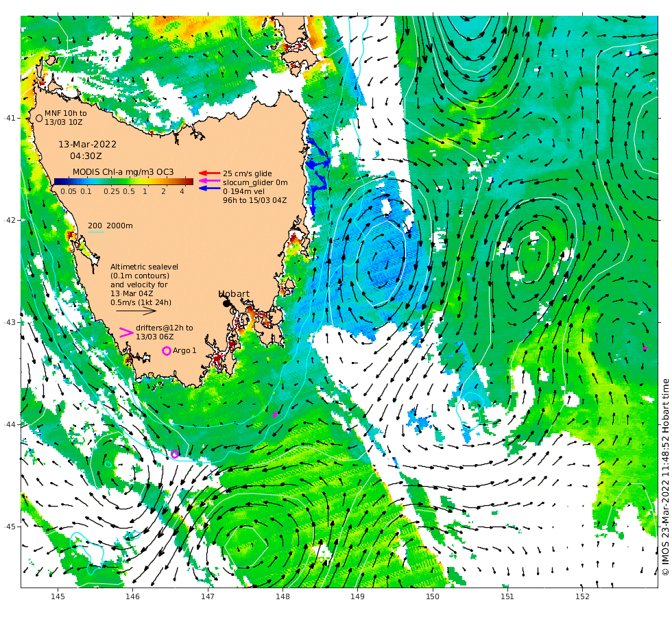Click the IMOS copyright timestamp text
The height and width of the screenshot is (617, 672).
pyautogui.click(x=665, y=476)
